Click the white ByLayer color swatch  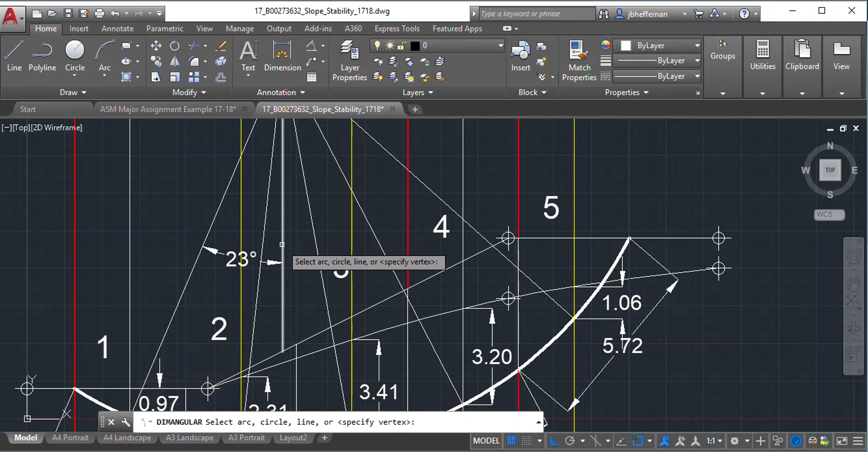(x=626, y=46)
